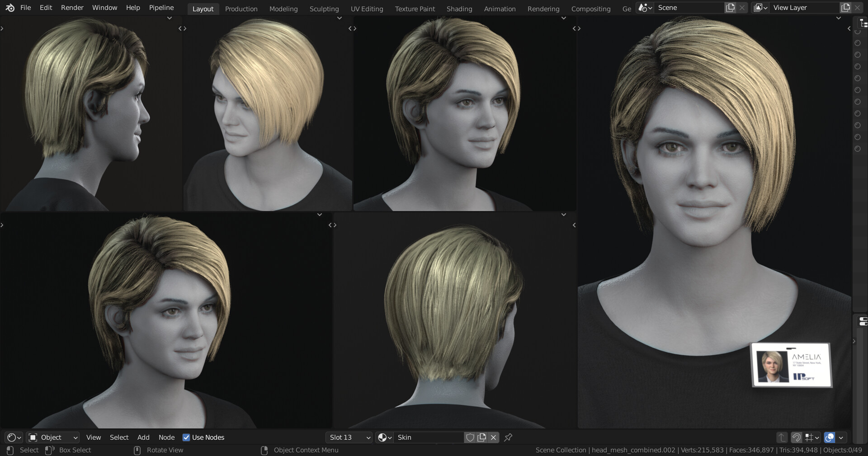Open the Edit menu
This screenshot has height=456, width=868.
tap(46, 8)
